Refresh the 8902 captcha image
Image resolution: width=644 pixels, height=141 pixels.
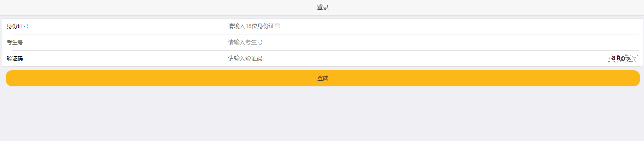click(x=622, y=58)
